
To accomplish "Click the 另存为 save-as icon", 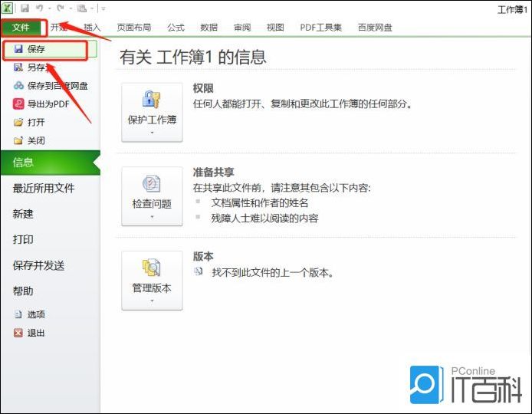I will pyautogui.click(x=18, y=67).
